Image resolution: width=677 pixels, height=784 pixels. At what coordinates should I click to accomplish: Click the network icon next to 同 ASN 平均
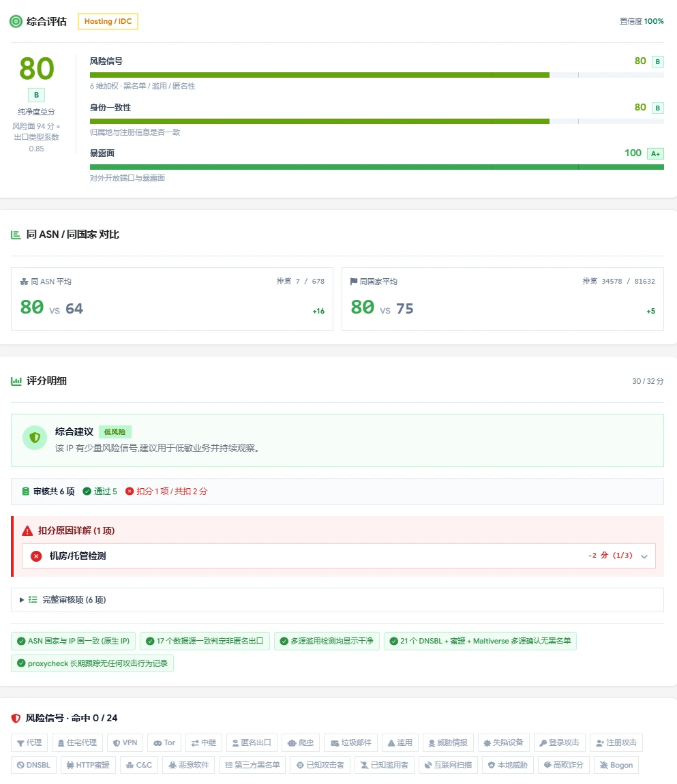pyautogui.click(x=24, y=282)
